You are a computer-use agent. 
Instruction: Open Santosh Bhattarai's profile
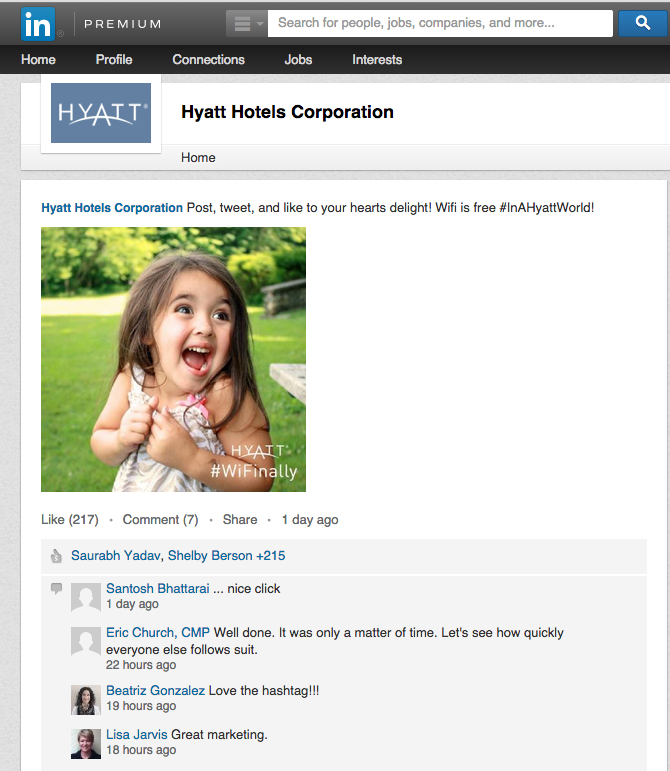[158, 589]
